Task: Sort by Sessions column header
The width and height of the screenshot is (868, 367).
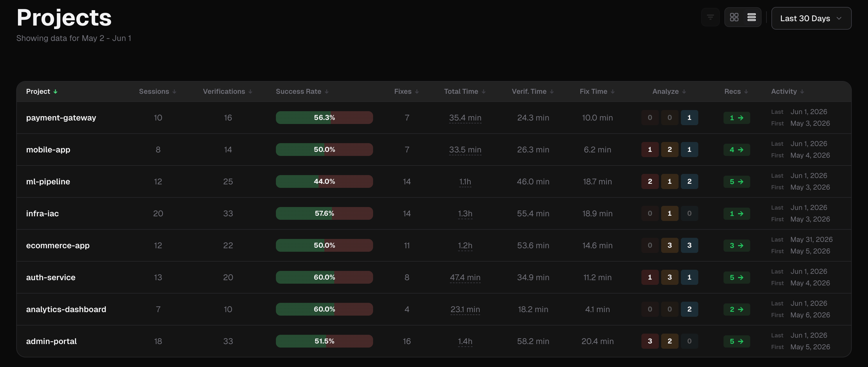Action: pos(158,91)
